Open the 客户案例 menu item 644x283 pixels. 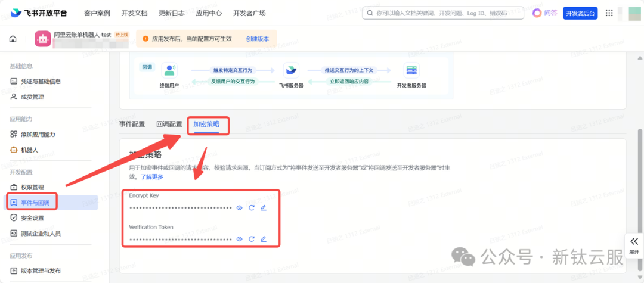(x=97, y=13)
